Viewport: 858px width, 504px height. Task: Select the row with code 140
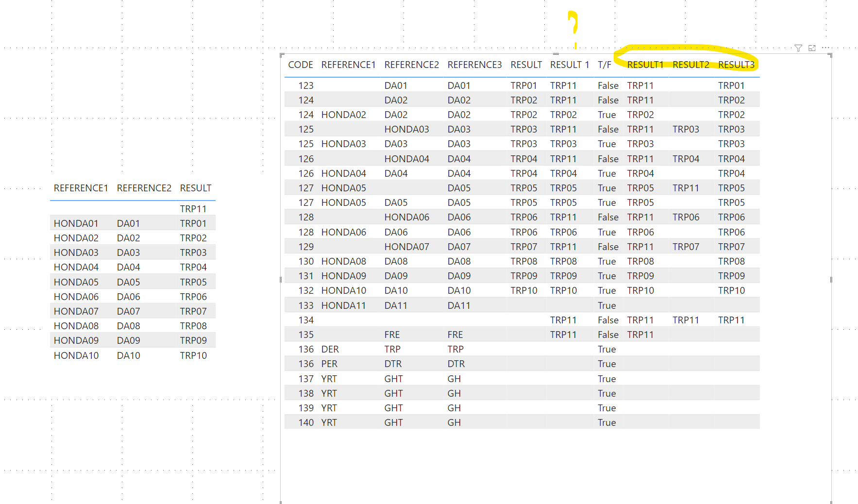522,422
